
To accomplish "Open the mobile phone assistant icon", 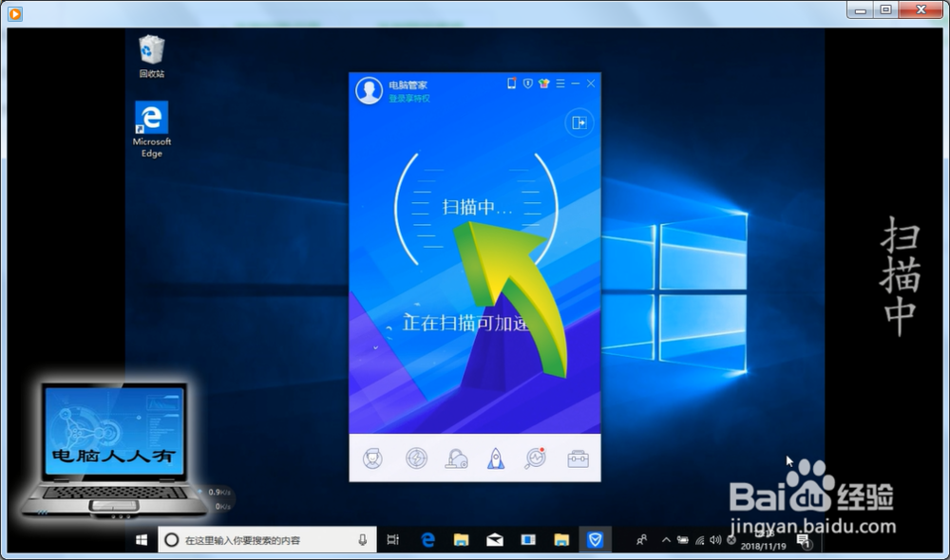I will [511, 84].
